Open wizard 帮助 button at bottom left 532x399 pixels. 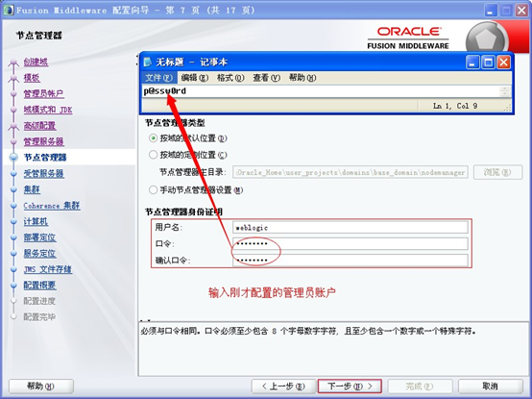tap(40, 387)
